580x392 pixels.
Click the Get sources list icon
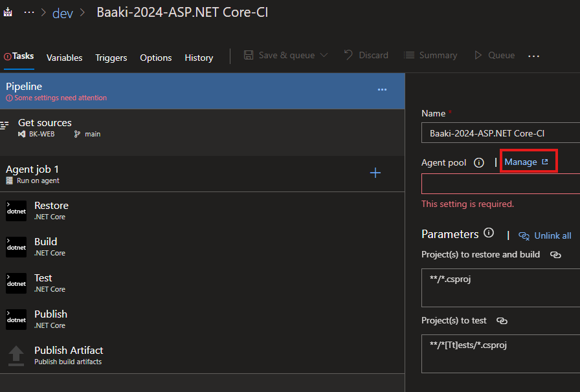[5, 125]
